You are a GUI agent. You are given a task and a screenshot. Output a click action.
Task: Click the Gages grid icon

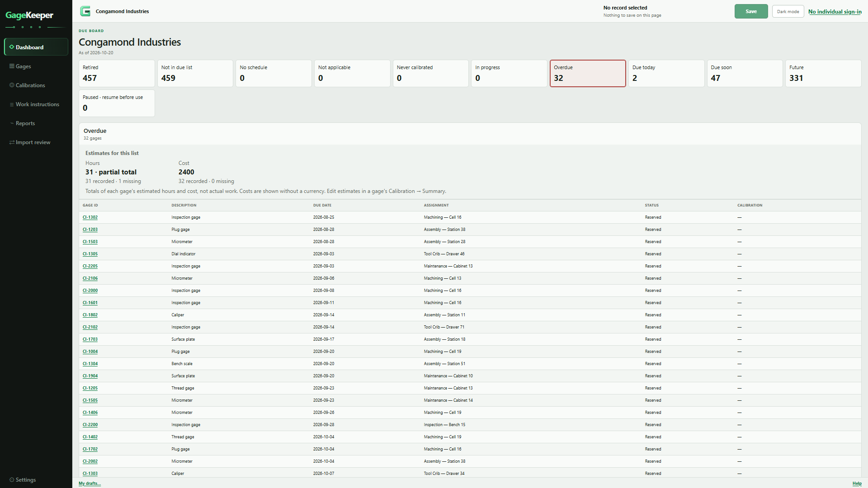coord(12,66)
